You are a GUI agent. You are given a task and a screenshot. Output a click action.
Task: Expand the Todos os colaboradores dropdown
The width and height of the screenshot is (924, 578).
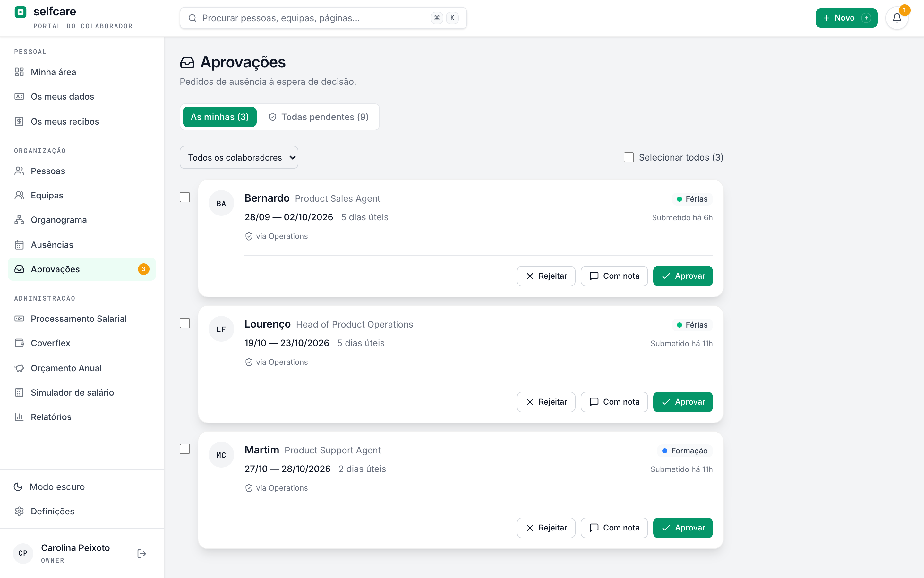tap(239, 157)
